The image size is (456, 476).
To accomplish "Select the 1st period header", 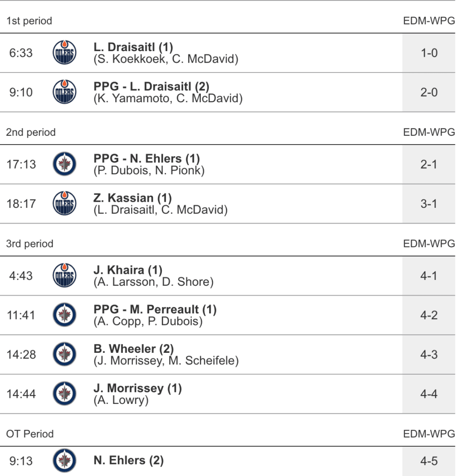I will (x=29, y=21).
